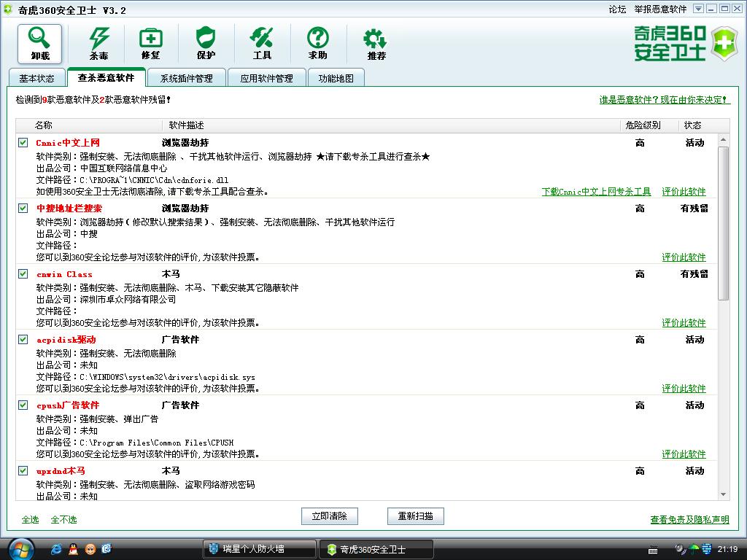Open the 卸载 (uninstall) toolbar icon
The width and height of the screenshot is (747, 560).
[x=39, y=44]
